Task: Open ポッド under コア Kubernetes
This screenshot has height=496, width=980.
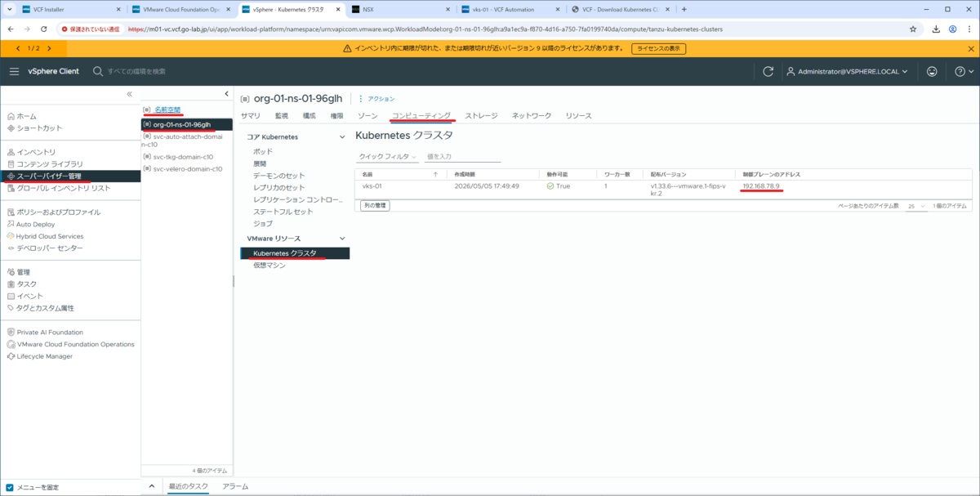Action: click(263, 152)
